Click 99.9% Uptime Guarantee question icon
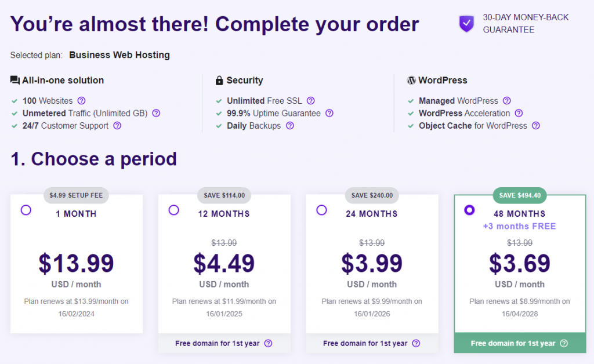 click(329, 113)
